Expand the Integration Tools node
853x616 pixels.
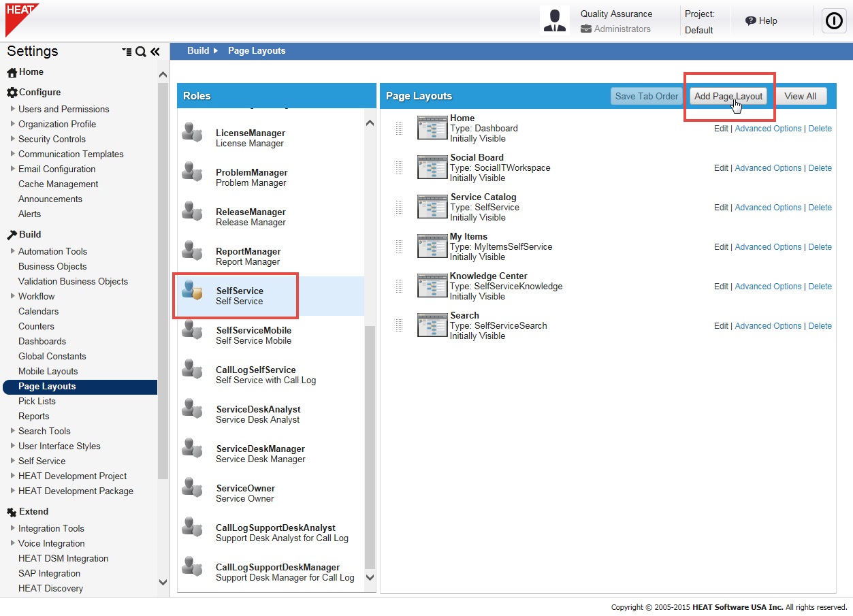(13, 528)
